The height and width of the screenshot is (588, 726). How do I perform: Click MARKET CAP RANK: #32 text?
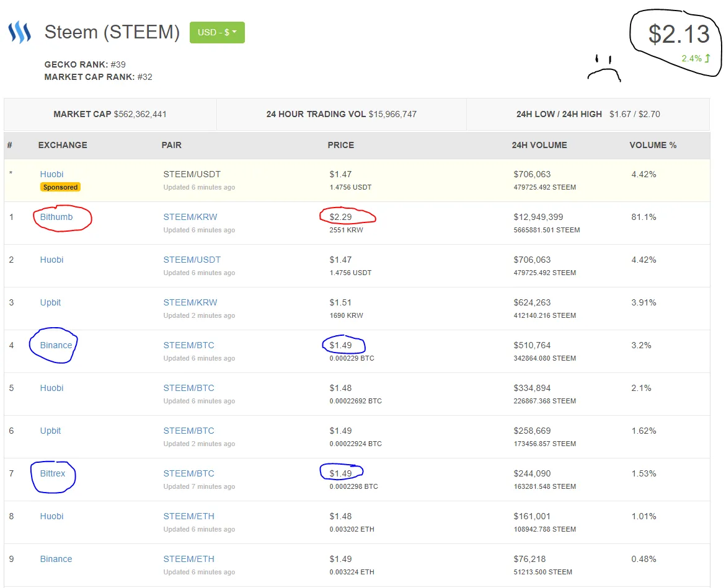98,77
